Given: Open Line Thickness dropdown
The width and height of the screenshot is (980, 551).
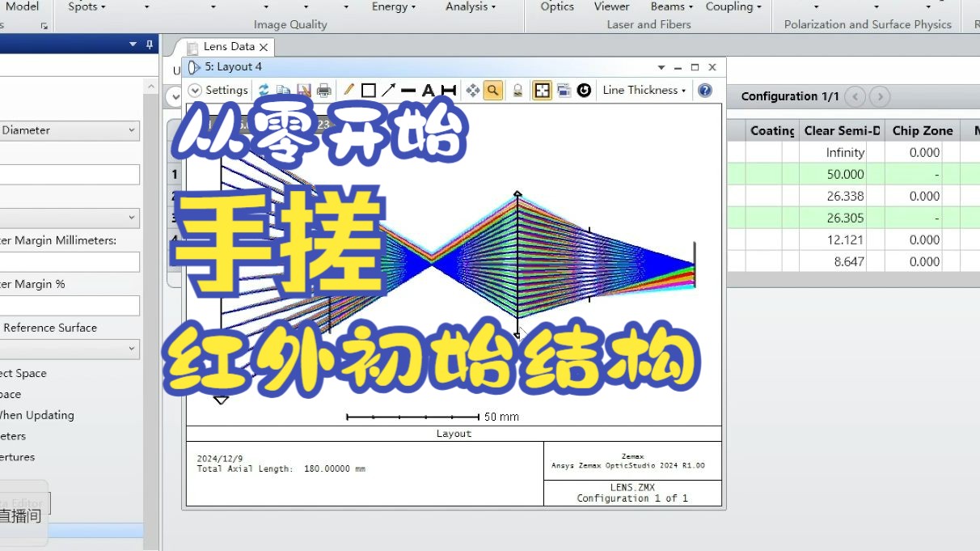Looking at the screenshot, I should click(x=644, y=90).
